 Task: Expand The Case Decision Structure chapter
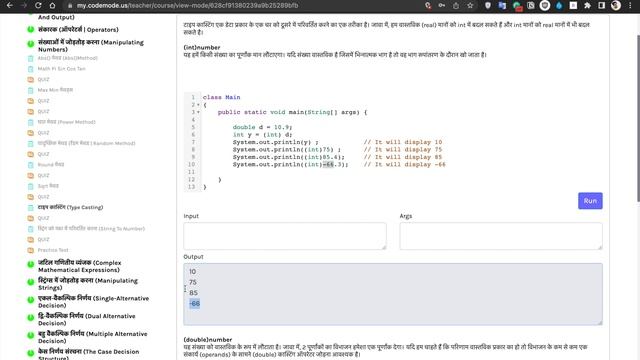click(x=89, y=354)
